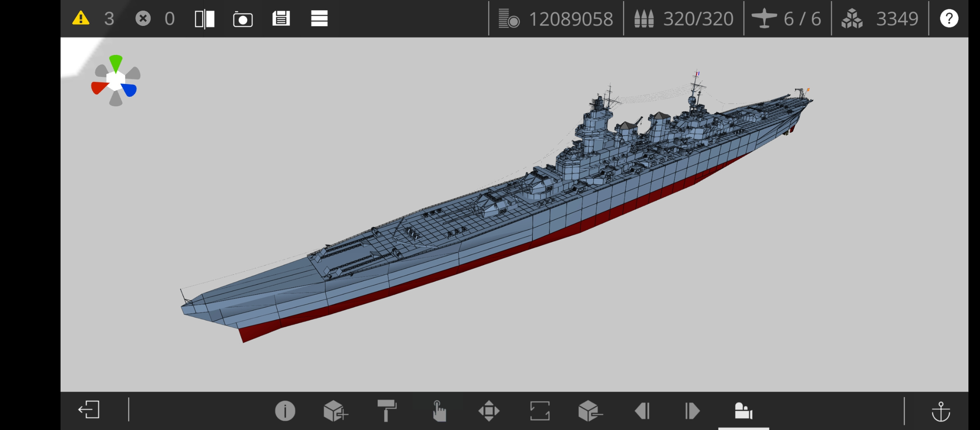Click the ammunition shells icon
980x430 pixels.
pyautogui.click(x=644, y=19)
